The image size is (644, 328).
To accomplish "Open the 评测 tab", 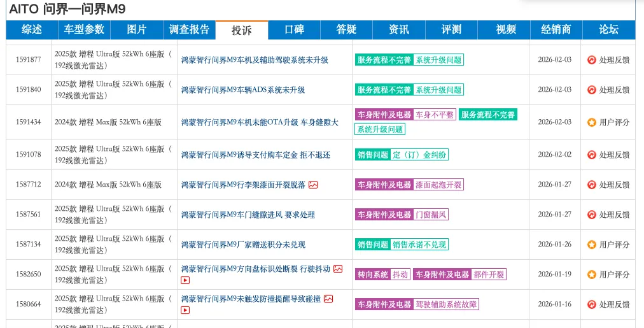I will click(451, 29).
